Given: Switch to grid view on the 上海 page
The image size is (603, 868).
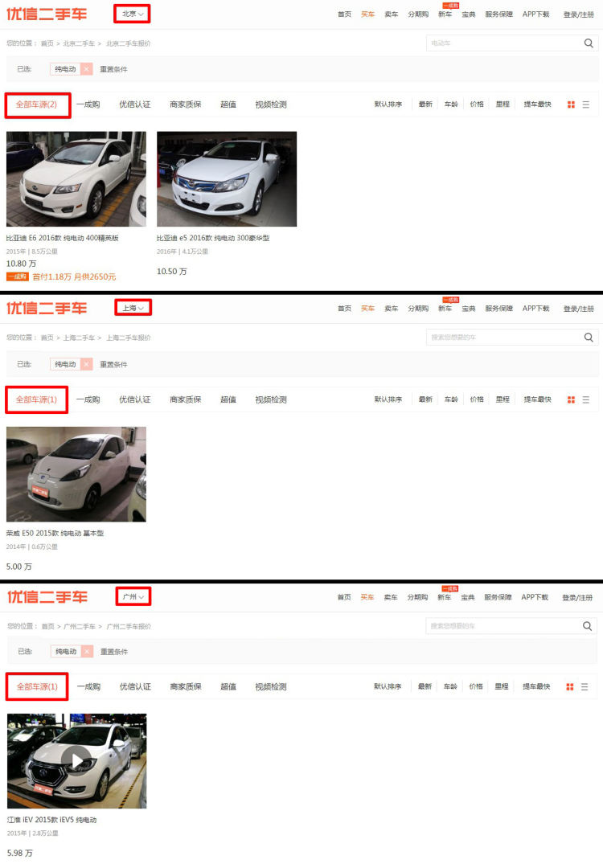Looking at the screenshot, I should point(571,399).
